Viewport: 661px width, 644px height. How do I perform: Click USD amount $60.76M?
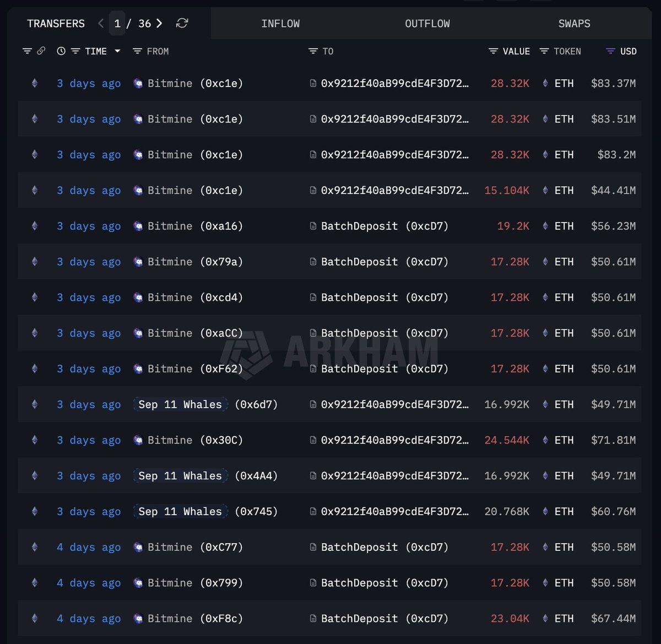click(x=613, y=511)
